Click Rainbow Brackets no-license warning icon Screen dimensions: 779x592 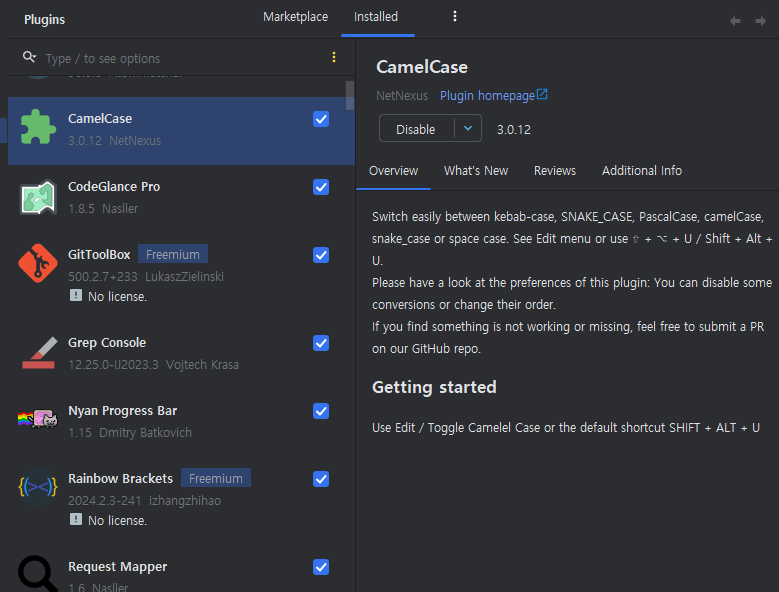pyautogui.click(x=76, y=519)
